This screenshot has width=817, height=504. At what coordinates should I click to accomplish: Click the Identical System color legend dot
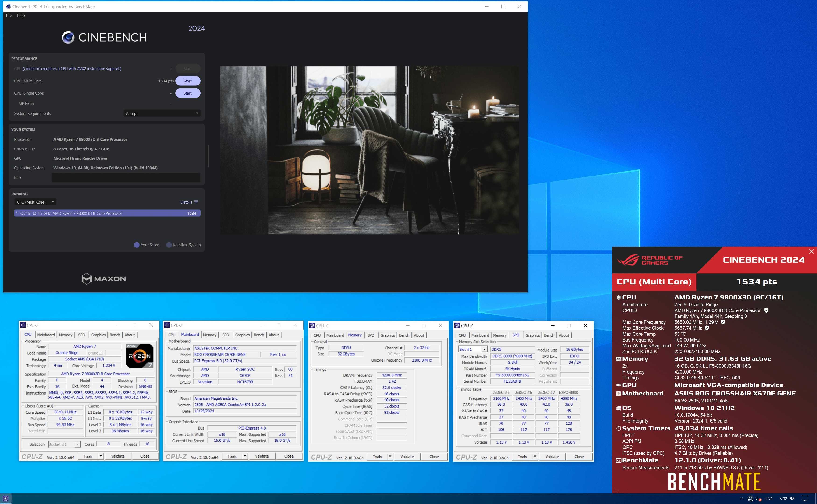click(x=169, y=245)
